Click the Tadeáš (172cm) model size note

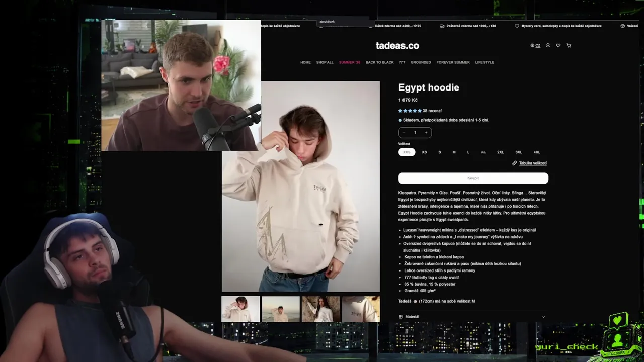pos(437,301)
